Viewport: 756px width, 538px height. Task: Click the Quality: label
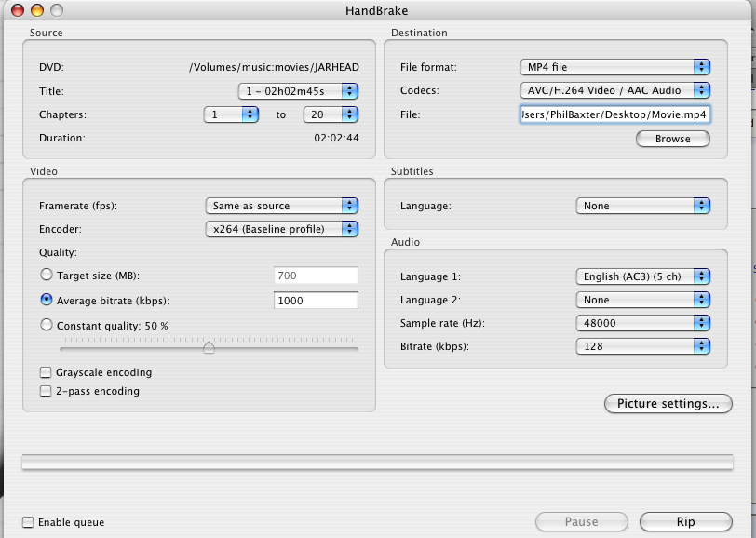point(58,252)
